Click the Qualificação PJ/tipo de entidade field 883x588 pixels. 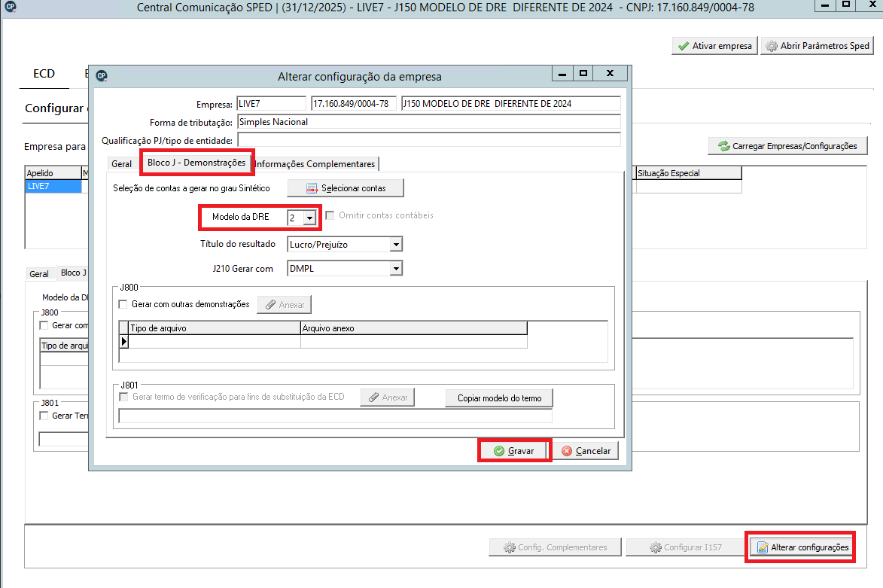click(x=429, y=140)
